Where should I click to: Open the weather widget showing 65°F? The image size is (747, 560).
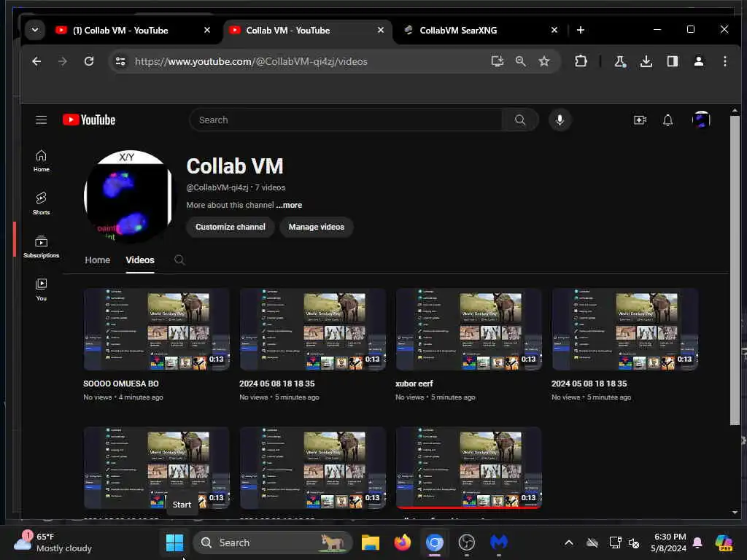click(53, 542)
